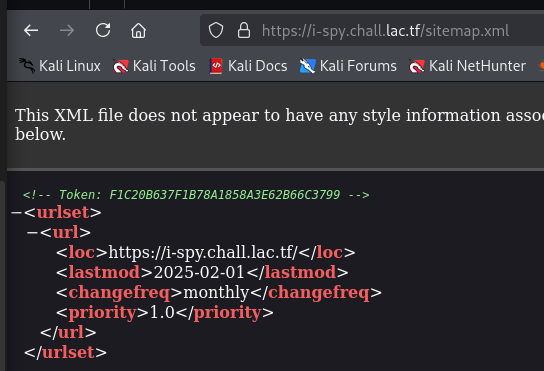Click the closing url tag

tap(68, 332)
